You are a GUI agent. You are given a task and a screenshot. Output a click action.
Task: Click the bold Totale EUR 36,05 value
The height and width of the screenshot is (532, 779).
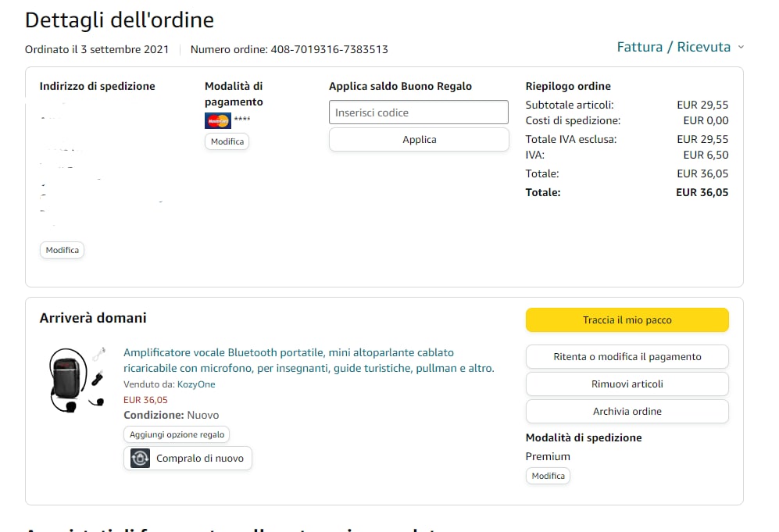pyautogui.click(x=702, y=192)
